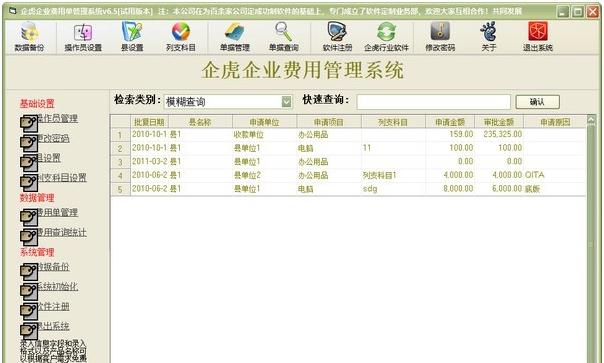This screenshot has width=604, height=363.
Task: Click the table's vertical scrollbar up arrow
Action: [591, 119]
